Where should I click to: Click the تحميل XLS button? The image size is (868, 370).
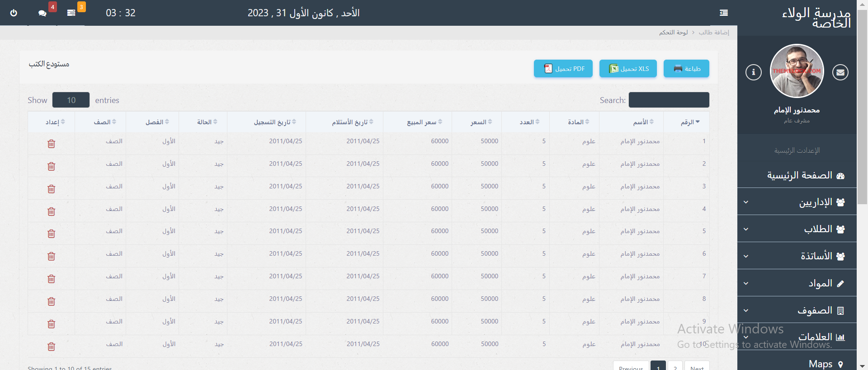tap(628, 69)
